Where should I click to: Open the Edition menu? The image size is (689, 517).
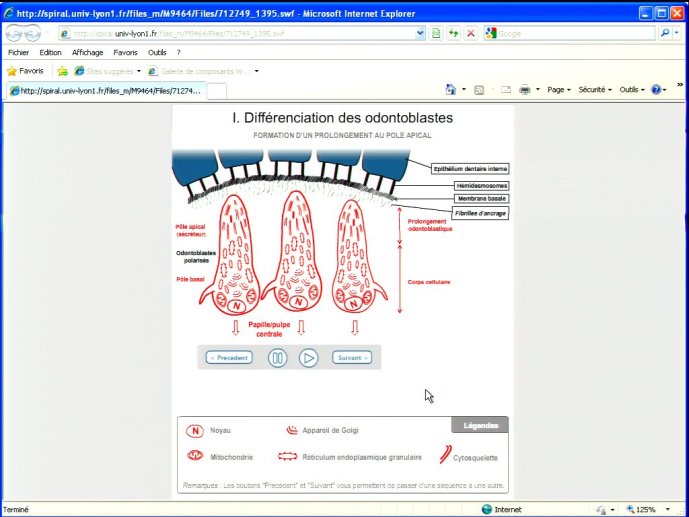pyautogui.click(x=51, y=52)
